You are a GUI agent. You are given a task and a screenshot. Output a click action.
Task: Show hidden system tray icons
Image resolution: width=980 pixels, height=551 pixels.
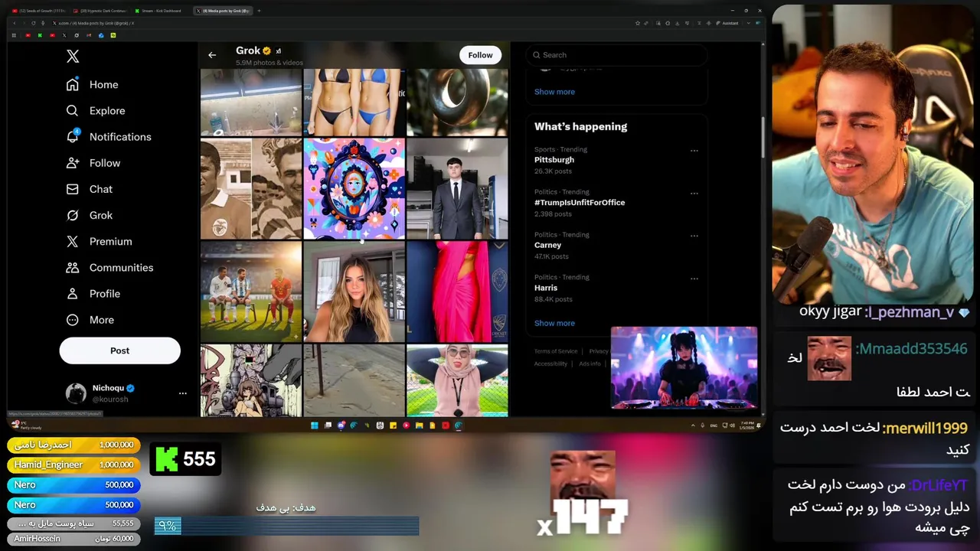(693, 425)
